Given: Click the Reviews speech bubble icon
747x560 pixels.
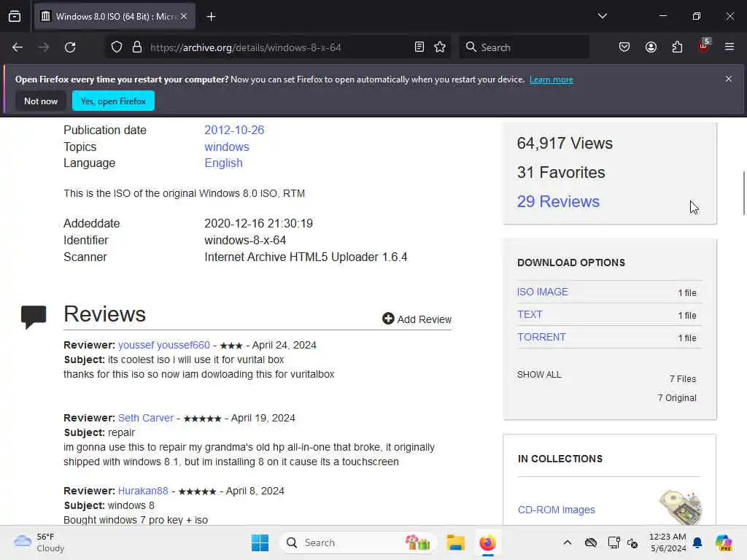Looking at the screenshot, I should coord(34,316).
